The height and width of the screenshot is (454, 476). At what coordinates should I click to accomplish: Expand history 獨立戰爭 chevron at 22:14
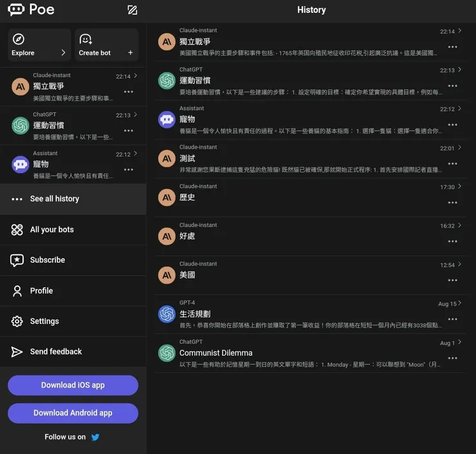460,31
